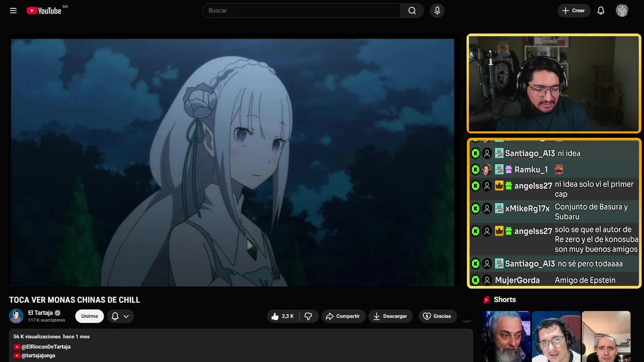Open the first Short with bearded man
Image resolution: width=644 pixels, height=362 pixels.
coord(506,336)
